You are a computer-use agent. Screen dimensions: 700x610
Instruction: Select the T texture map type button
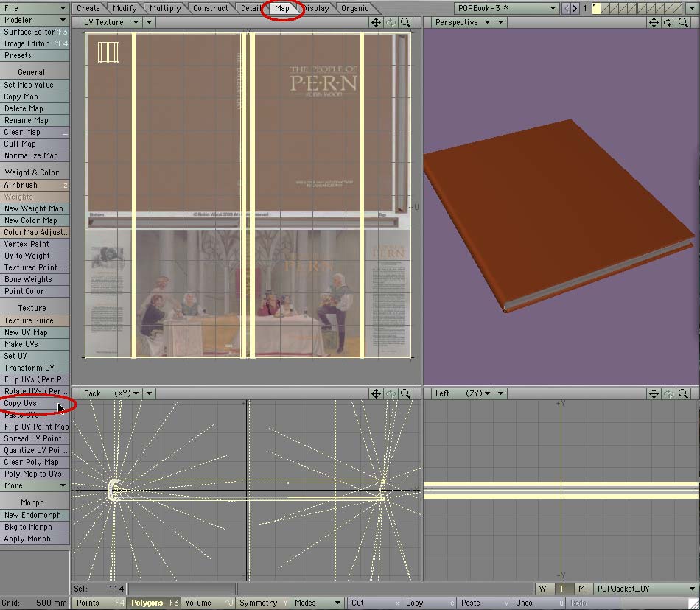pyautogui.click(x=561, y=589)
